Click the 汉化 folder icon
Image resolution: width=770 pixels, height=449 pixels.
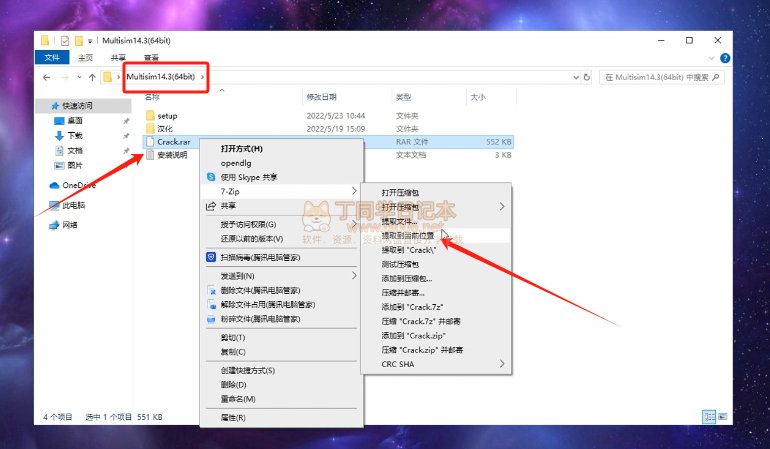pos(150,128)
